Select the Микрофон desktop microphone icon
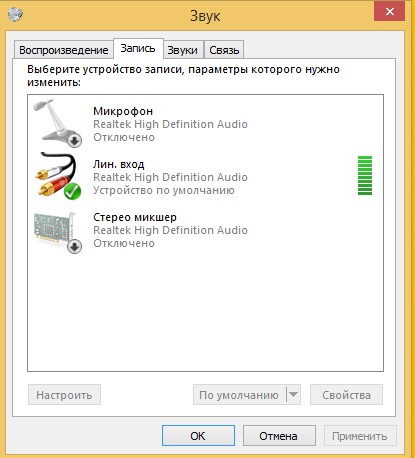Screen dimensions: 415x458 pos(57,123)
